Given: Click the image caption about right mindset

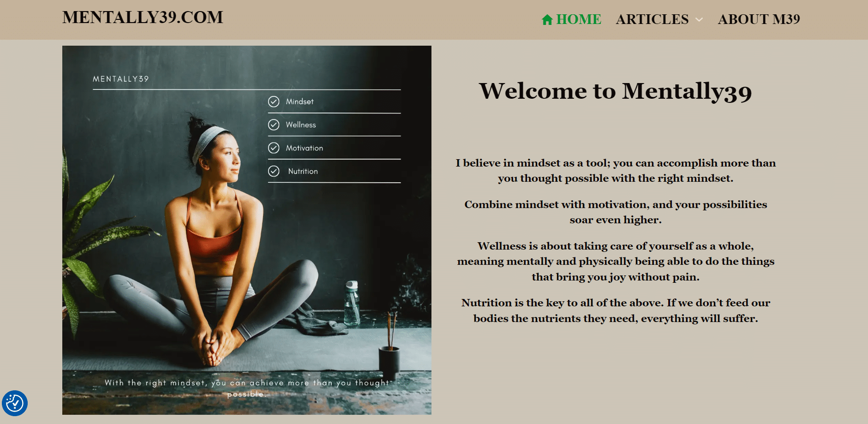Looking at the screenshot, I should pos(247,388).
